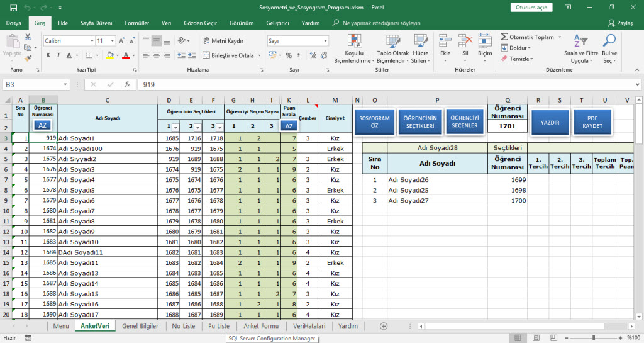The width and height of the screenshot is (644, 343).
Task: Open Bul ve Seç magnifier
Action: point(609,48)
